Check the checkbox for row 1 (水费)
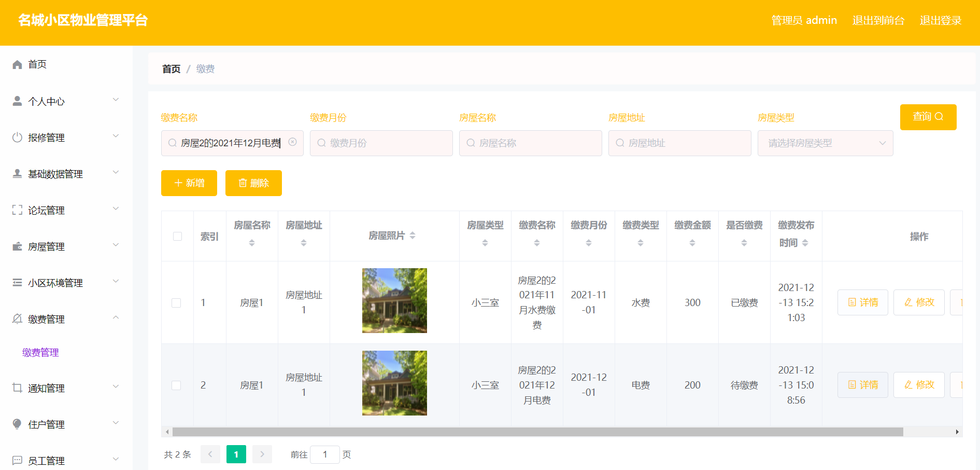The image size is (980, 470). [x=176, y=303]
